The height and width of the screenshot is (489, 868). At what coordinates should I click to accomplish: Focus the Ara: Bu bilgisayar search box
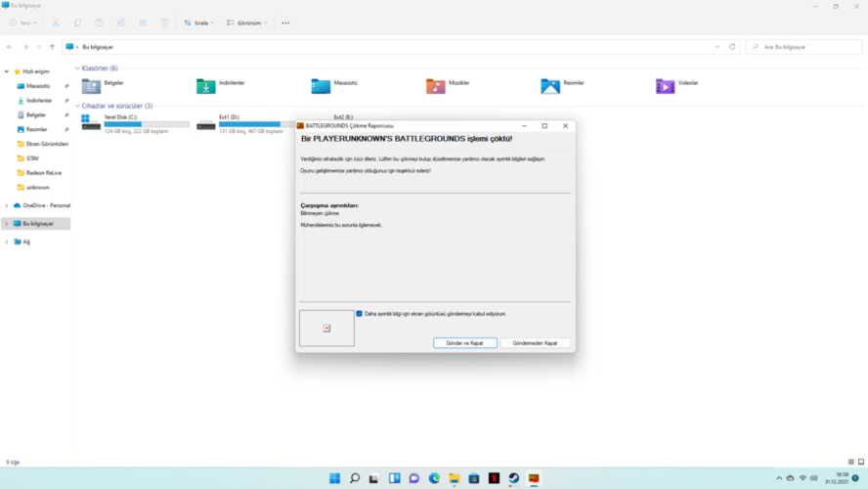point(803,47)
